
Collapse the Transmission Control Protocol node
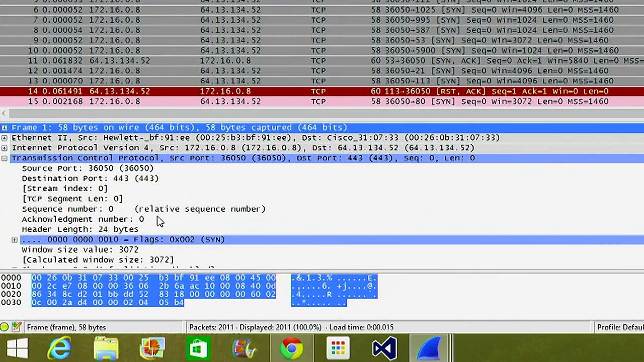pos(5,158)
